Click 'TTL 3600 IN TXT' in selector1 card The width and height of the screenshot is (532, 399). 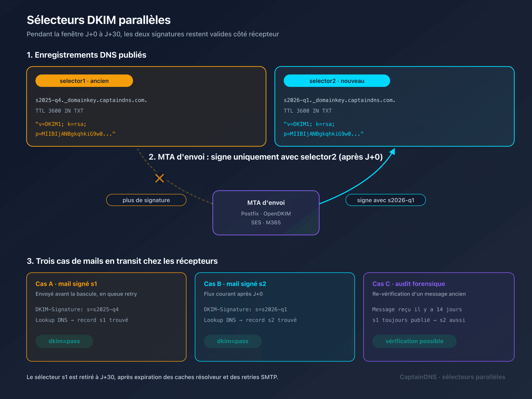59,111
